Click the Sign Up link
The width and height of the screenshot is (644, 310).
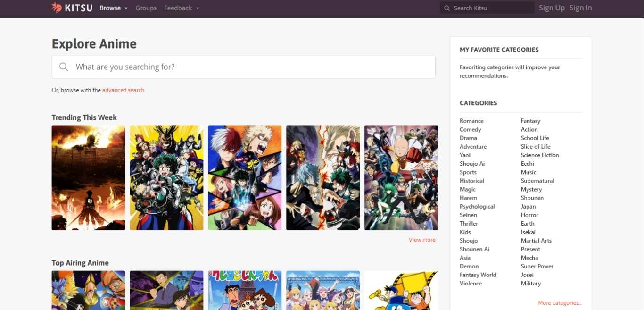tap(552, 8)
